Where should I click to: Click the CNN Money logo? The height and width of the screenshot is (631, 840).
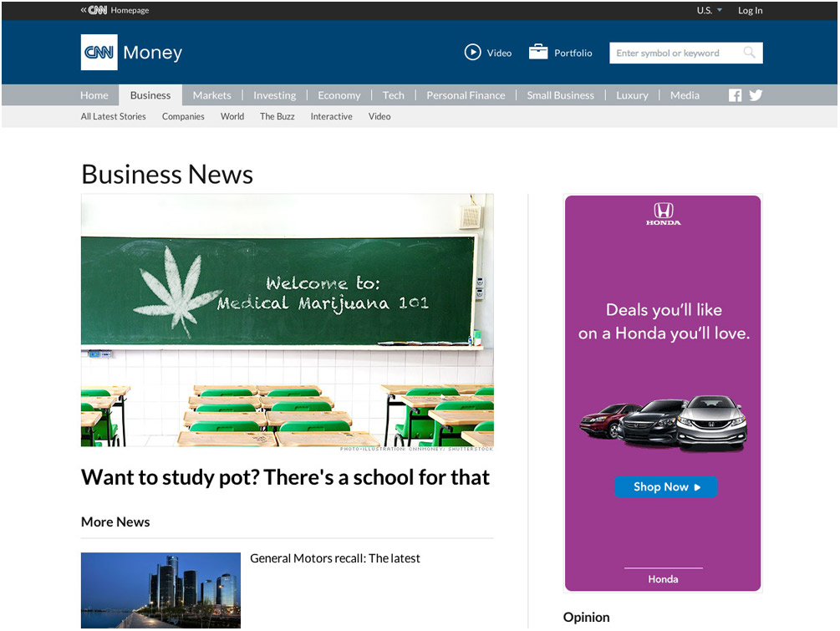(131, 53)
